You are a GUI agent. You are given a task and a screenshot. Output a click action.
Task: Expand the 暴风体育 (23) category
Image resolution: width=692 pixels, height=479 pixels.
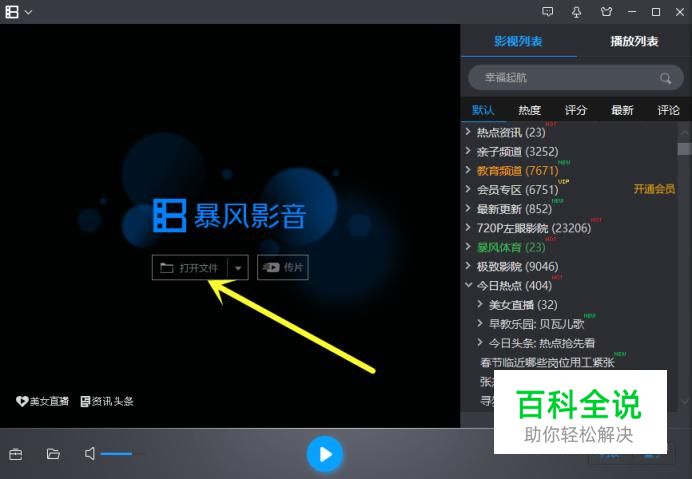point(468,246)
